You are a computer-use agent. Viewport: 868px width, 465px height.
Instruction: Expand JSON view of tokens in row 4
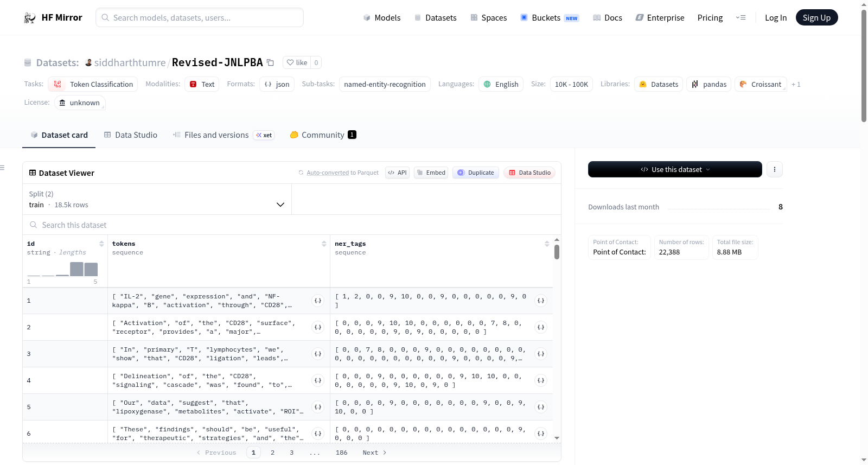(318, 380)
